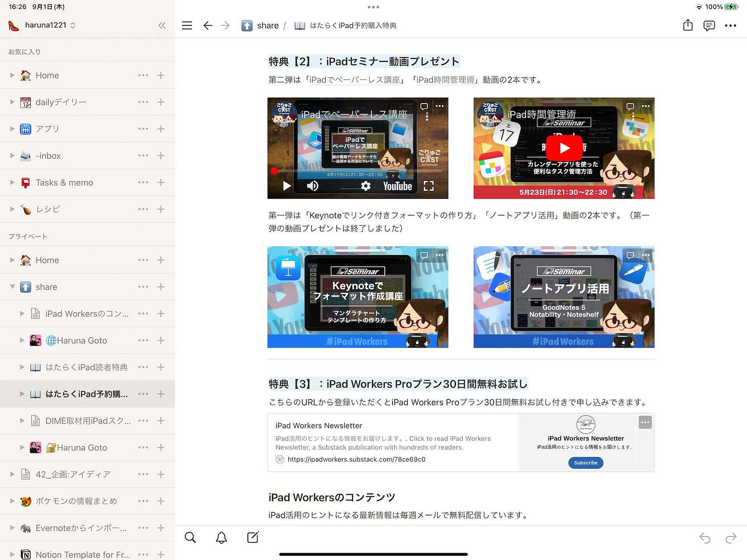This screenshot has height=560, width=747.
Task: Open more options on paperless video block
Action: [440, 106]
